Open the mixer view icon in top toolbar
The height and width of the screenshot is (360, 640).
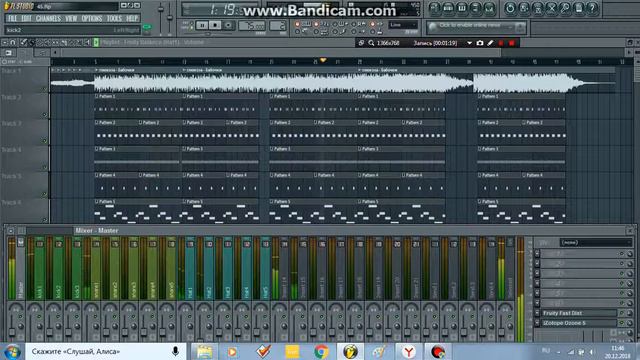489,8
